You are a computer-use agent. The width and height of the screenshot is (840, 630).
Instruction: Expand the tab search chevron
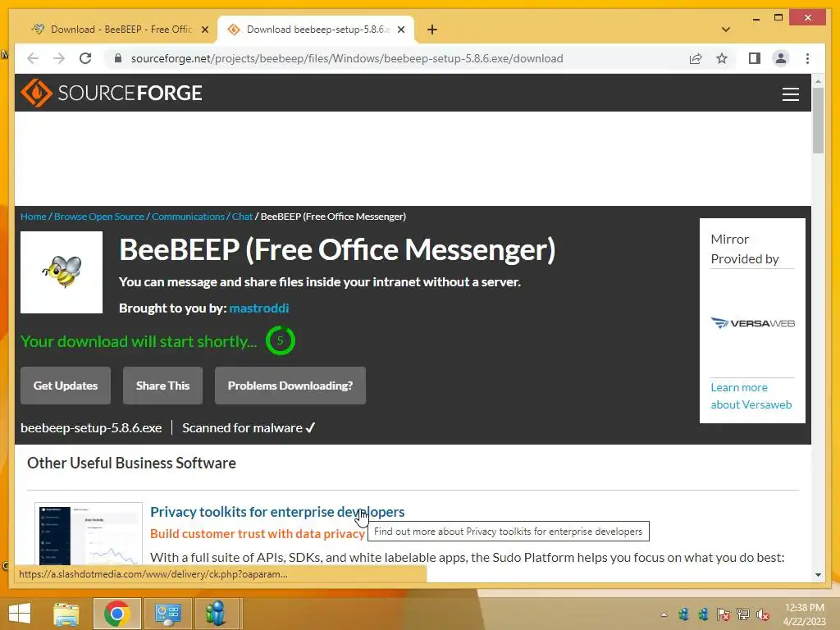click(725, 30)
